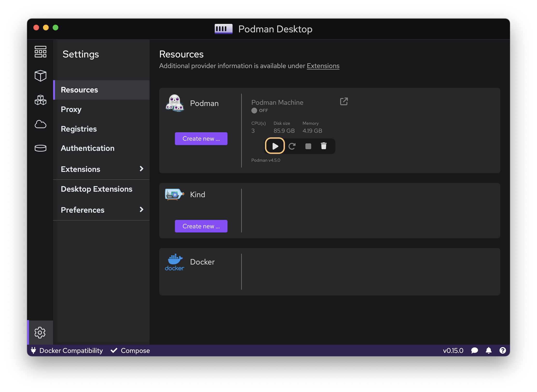
Task: Click the CPU(s) value 3
Action: pos(253,131)
